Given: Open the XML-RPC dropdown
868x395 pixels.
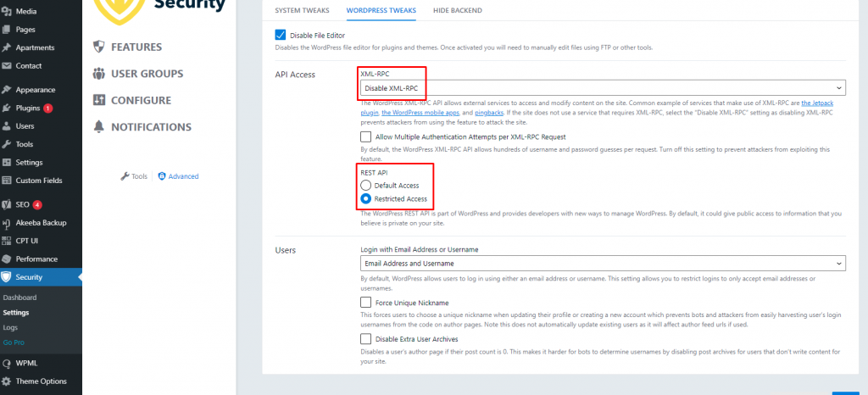Looking at the screenshot, I should (603, 88).
